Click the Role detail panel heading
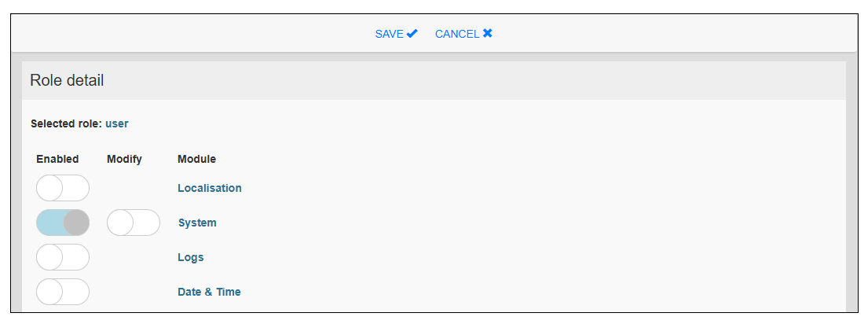 pyautogui.click(x=67, y=80)
